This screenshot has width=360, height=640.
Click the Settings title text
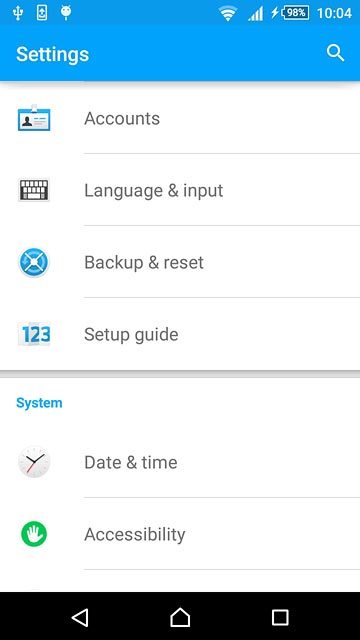(x=53, y=54)
